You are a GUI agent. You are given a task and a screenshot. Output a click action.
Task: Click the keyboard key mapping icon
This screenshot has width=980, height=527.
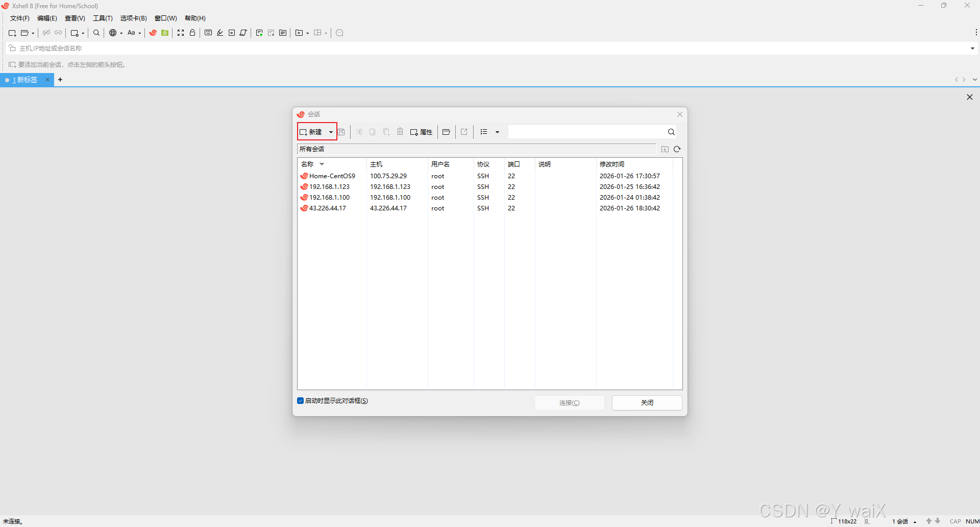coord(208,33)
